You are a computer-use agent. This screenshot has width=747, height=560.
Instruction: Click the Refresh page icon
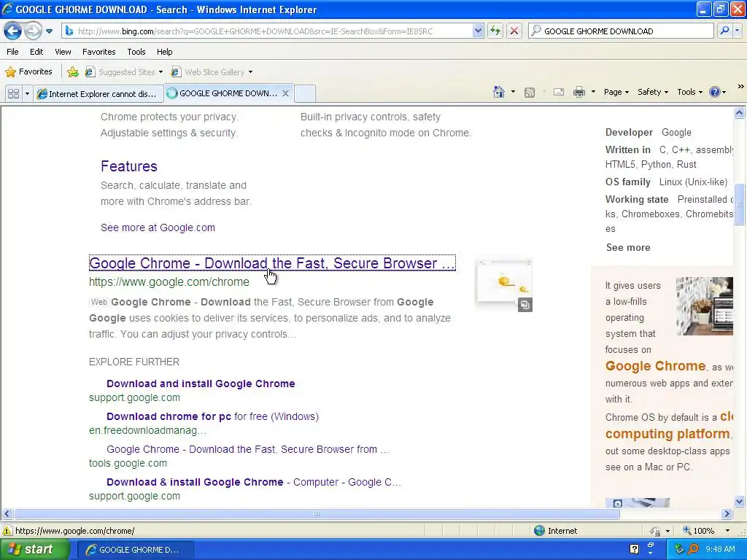tap(495, 31)
